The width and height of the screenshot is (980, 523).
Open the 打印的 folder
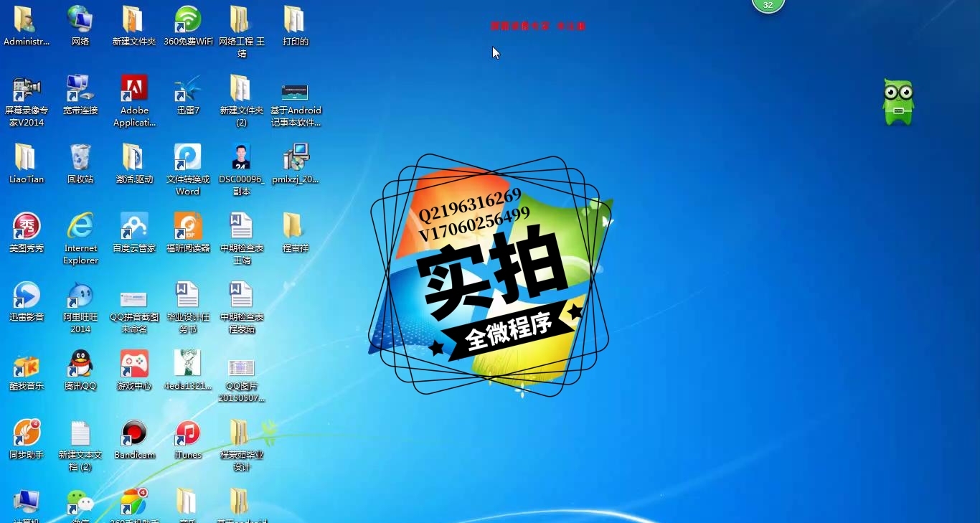pos(295,26)
